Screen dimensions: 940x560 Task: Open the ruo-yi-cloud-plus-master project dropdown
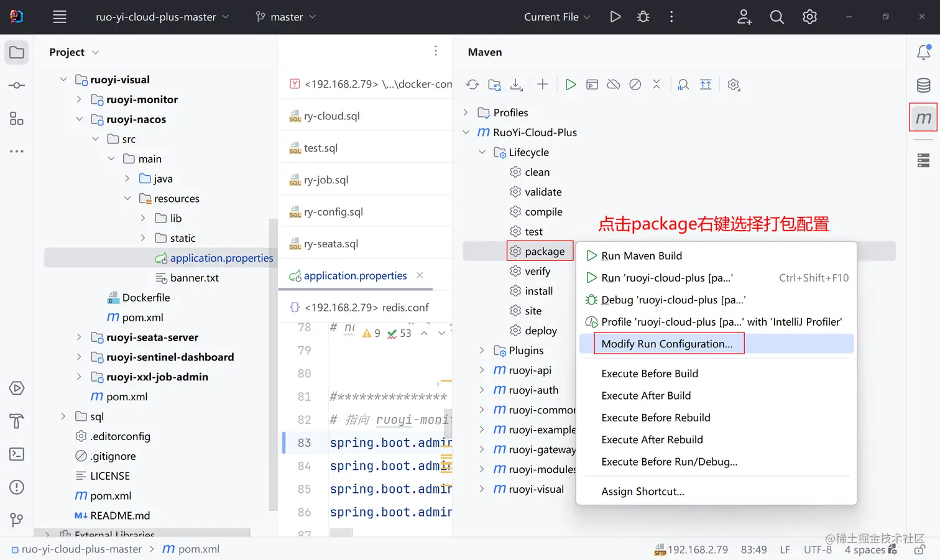tap(162, 17)
